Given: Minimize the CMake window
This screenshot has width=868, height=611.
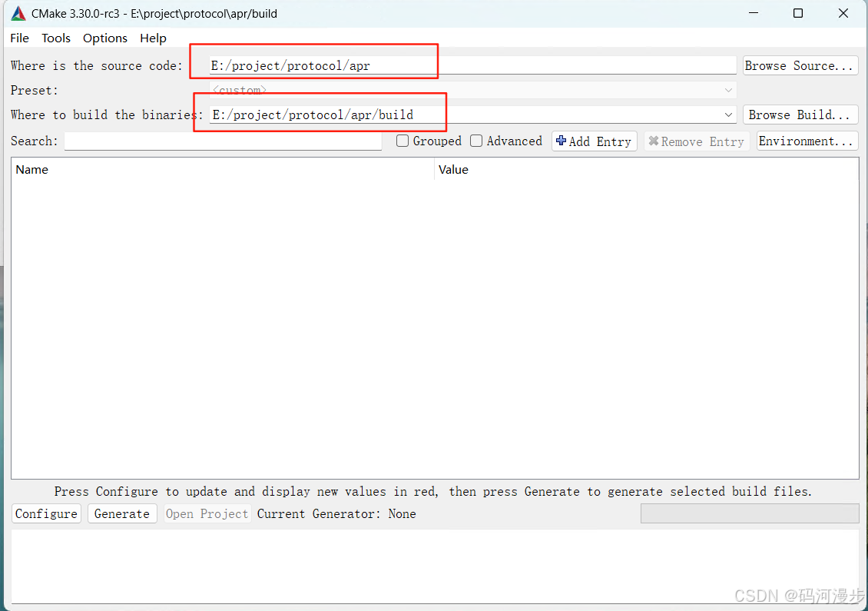Looking at the screenshot, I should (754, 13).
